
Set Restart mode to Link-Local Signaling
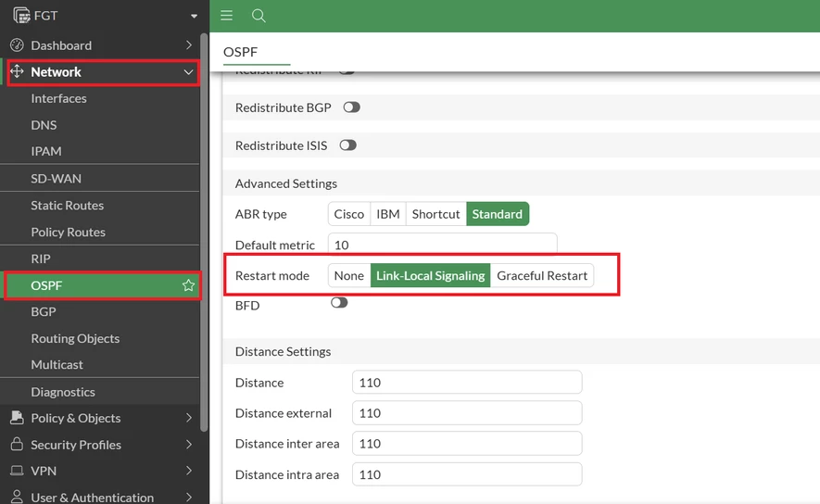(431, 275)
